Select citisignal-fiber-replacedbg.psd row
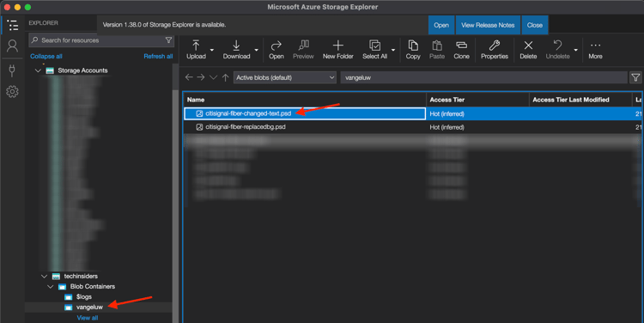The width and height of the screenshot is (644, 323). point(413,127)
